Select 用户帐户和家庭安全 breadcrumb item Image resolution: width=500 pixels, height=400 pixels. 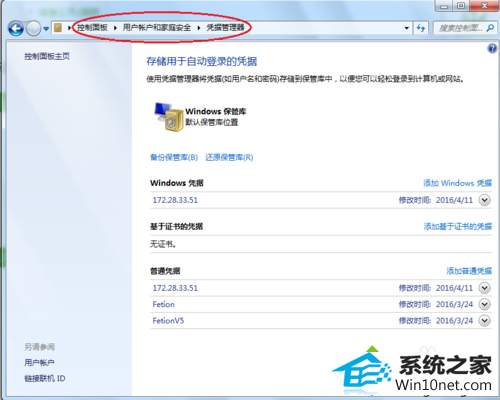pos(157,28)
